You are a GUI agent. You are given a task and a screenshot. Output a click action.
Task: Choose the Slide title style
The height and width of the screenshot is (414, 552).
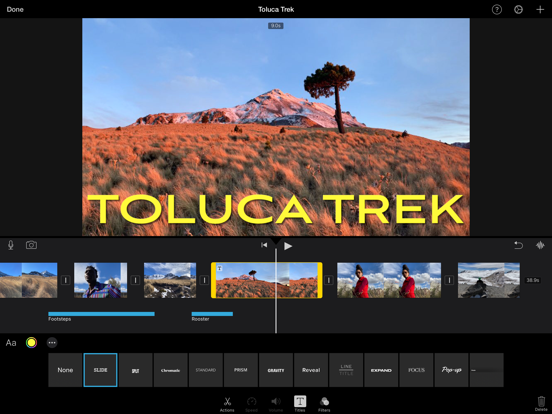click(100, 370)
